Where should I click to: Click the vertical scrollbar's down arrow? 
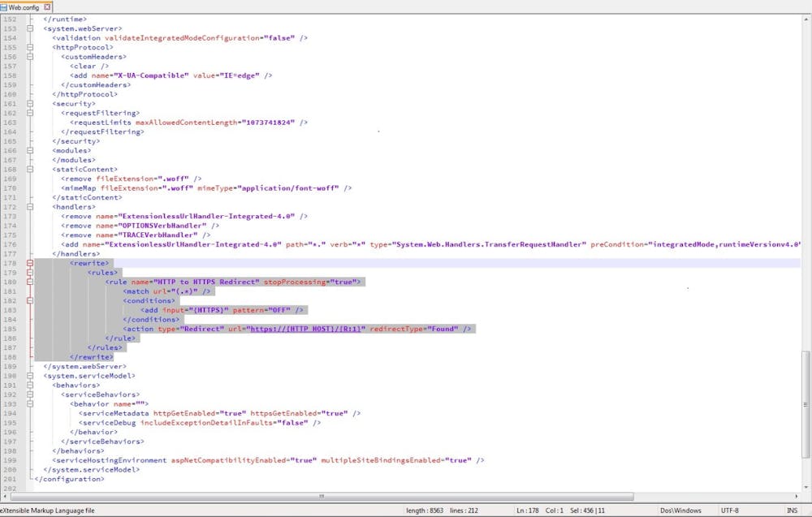tap(806, 489)
